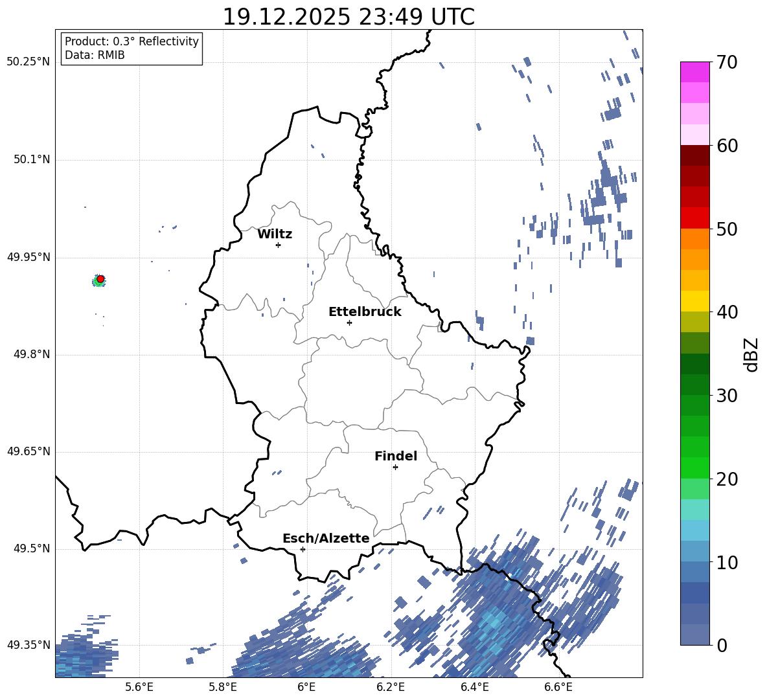
Task: Click the 5.6°E longitude label
Action: (x=139, y=688)
